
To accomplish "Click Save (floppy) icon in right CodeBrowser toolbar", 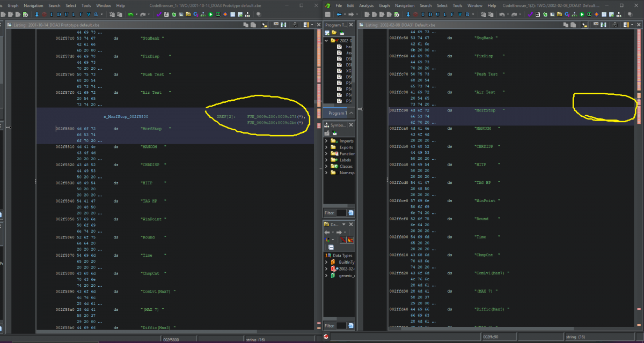I will (327, 14).
